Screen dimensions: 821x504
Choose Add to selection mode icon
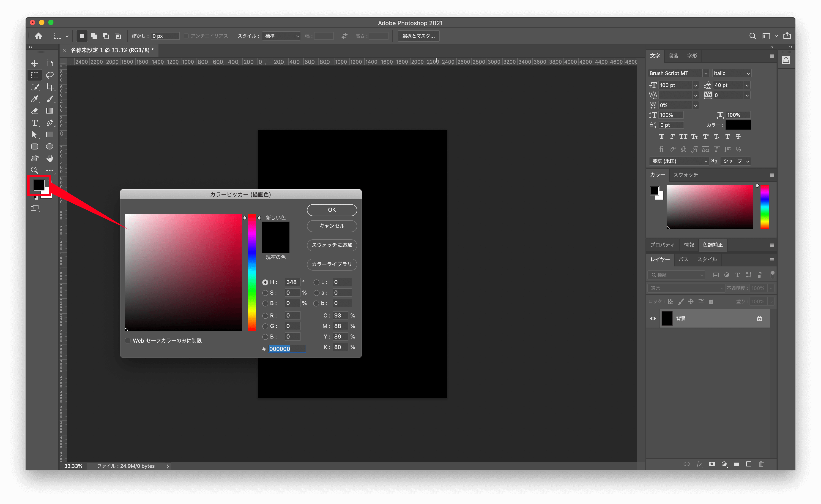click(x=94, y=36)
